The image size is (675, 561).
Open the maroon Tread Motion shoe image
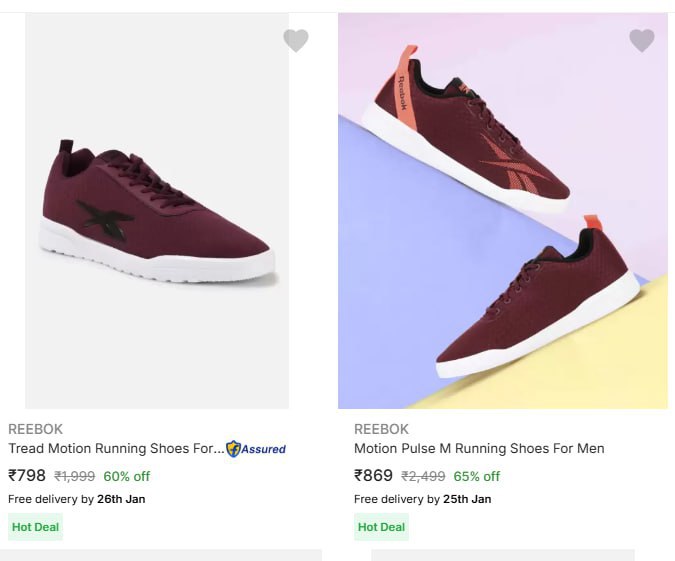157,212
